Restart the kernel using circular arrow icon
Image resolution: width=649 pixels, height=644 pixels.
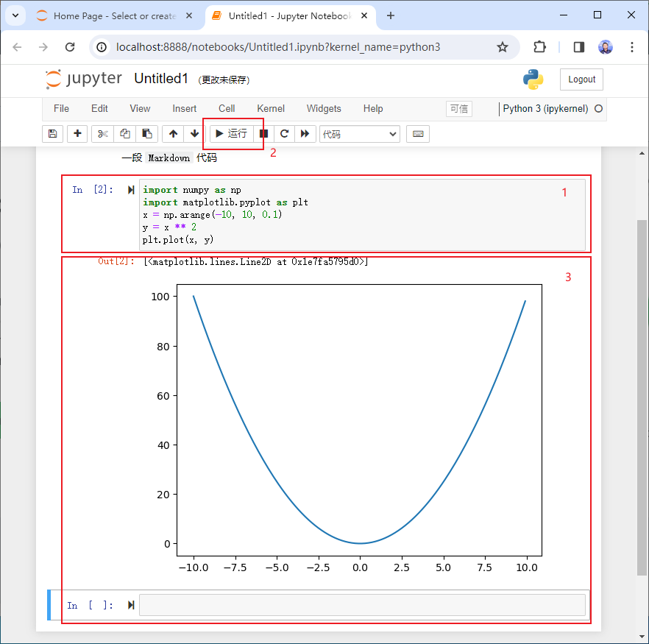point(284,134)
